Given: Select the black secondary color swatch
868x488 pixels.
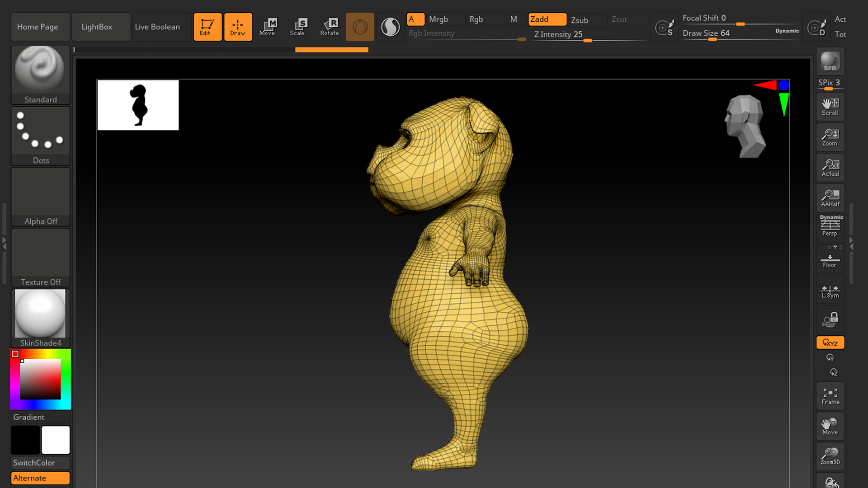Looking at the screenshot, I should tap(25, 440).
